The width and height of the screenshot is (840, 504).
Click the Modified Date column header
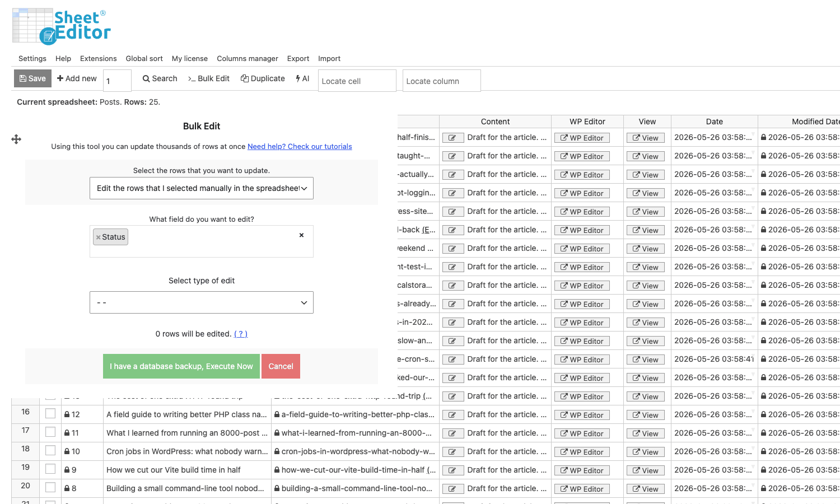(x=799, y=122)
